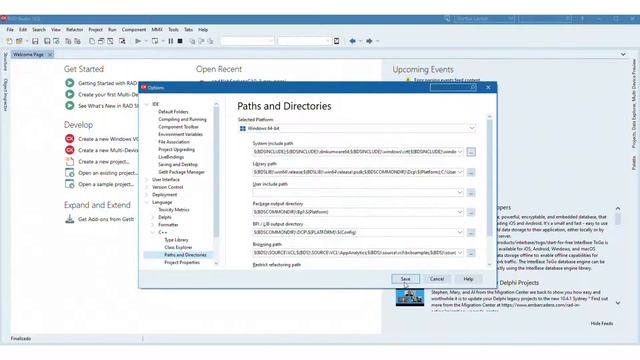Viewport: 640px width, 360px height.
Task: Click Create a new project link
Action: point(104,162)
